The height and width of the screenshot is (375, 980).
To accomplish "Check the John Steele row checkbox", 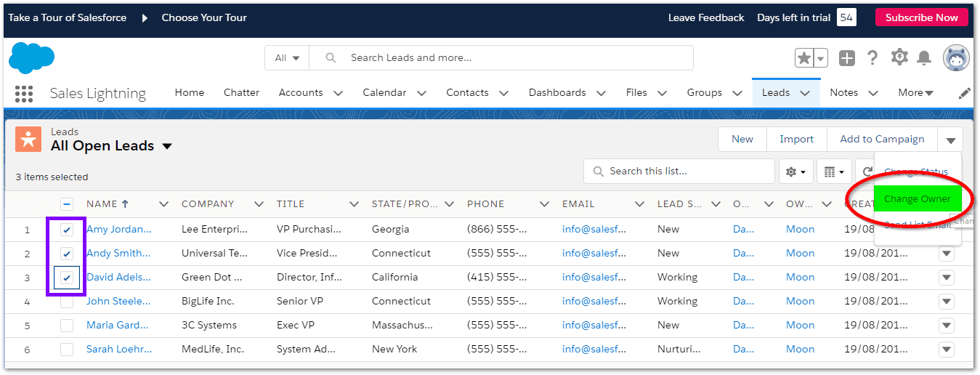I will click(67, 302).
